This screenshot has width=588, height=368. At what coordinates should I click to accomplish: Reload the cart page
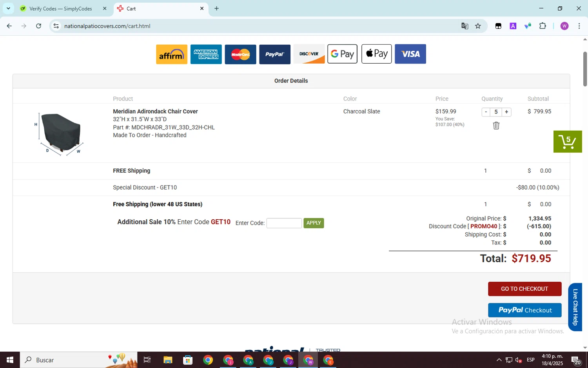(x=38, y=26)
